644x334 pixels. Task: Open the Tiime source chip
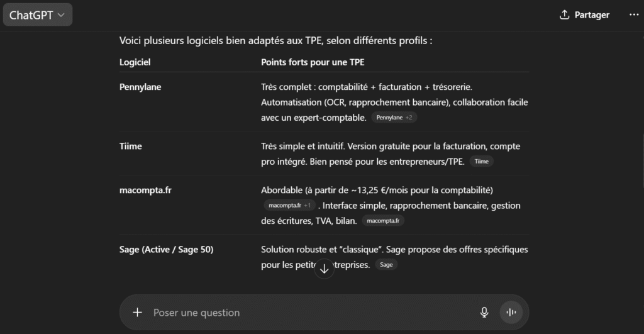pyautogui.click(x=482, y=162)
